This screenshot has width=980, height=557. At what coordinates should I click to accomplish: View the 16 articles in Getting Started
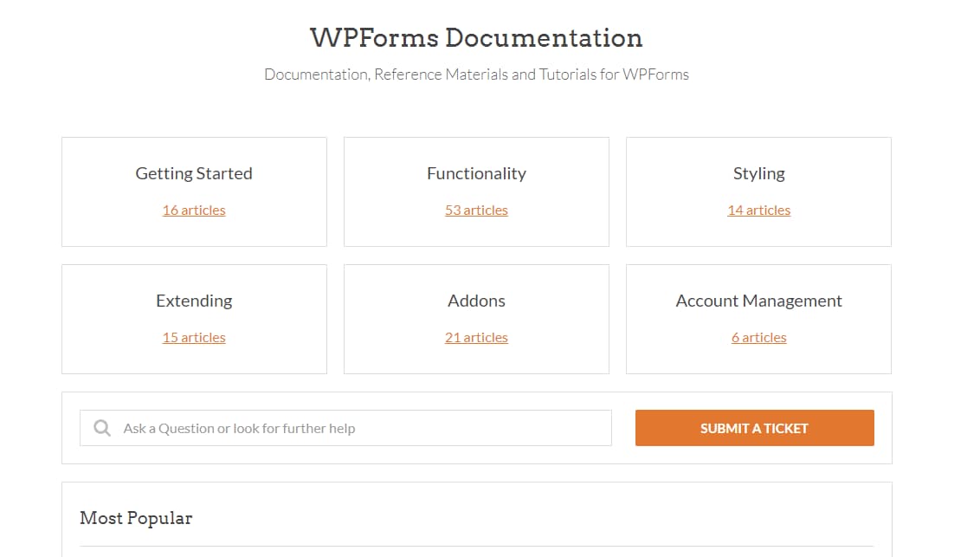point(194,210)
